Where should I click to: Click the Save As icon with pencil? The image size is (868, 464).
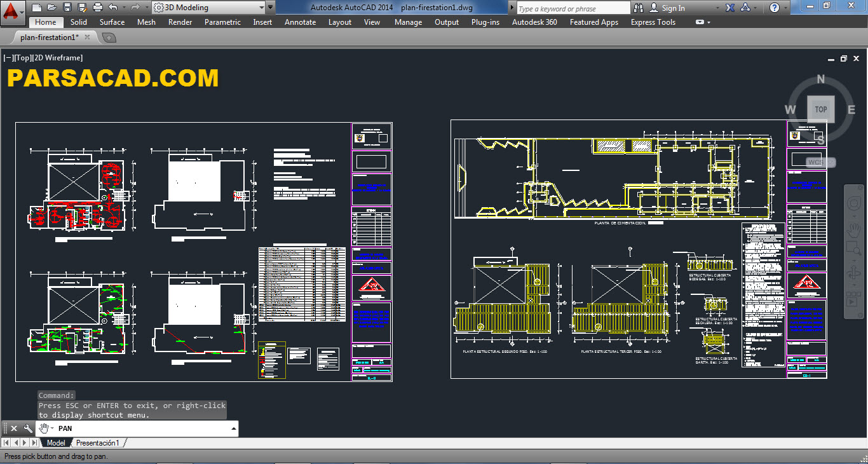[83, 8]
